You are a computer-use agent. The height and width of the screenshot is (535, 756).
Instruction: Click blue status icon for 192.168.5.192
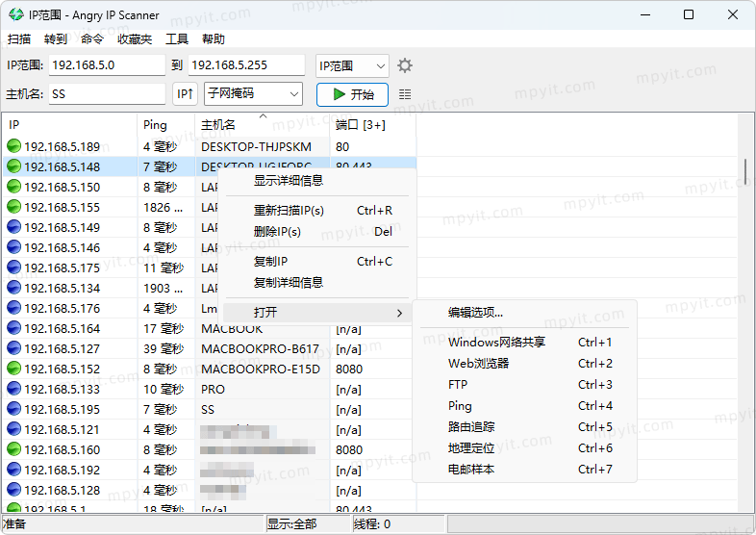(14, 470)
